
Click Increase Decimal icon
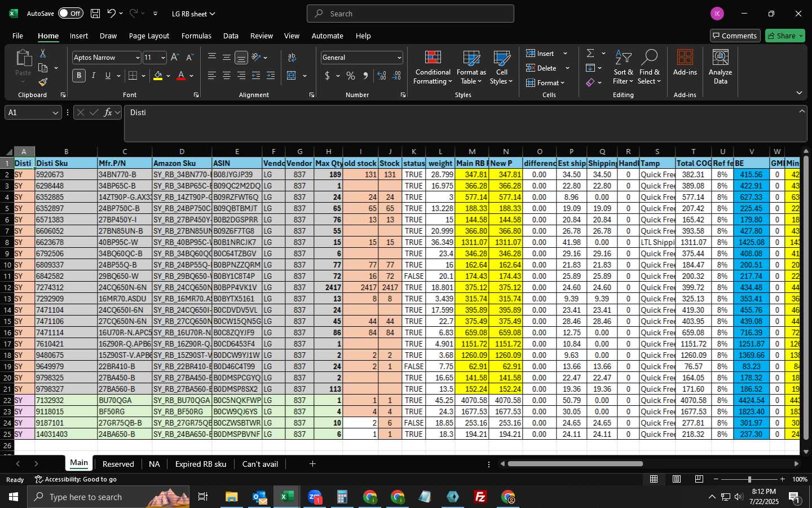382,76
